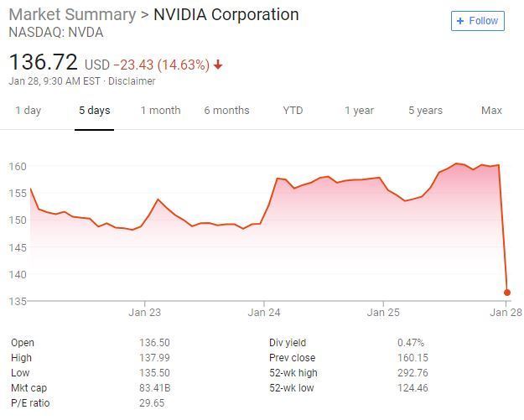Click the Jan 24 axis label
The width and height of the screenshot is (524, 420).
click(x=264, y=313)
